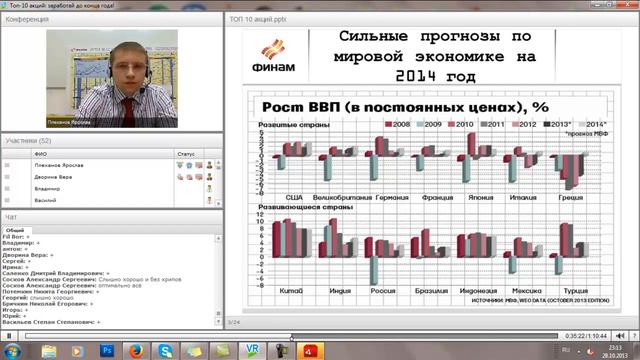Click third status icon for Дворина Вера

pyautogui.click(x=199, y=177)
